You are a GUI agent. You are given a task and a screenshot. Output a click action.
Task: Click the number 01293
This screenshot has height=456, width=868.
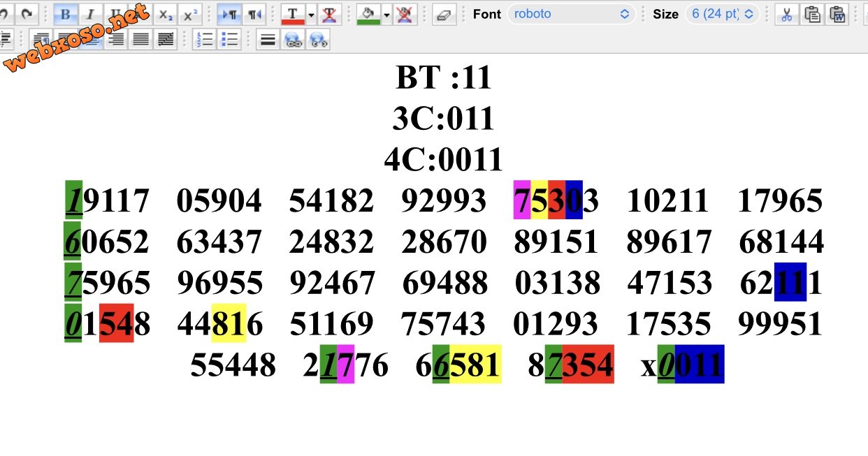pos(556,325)
